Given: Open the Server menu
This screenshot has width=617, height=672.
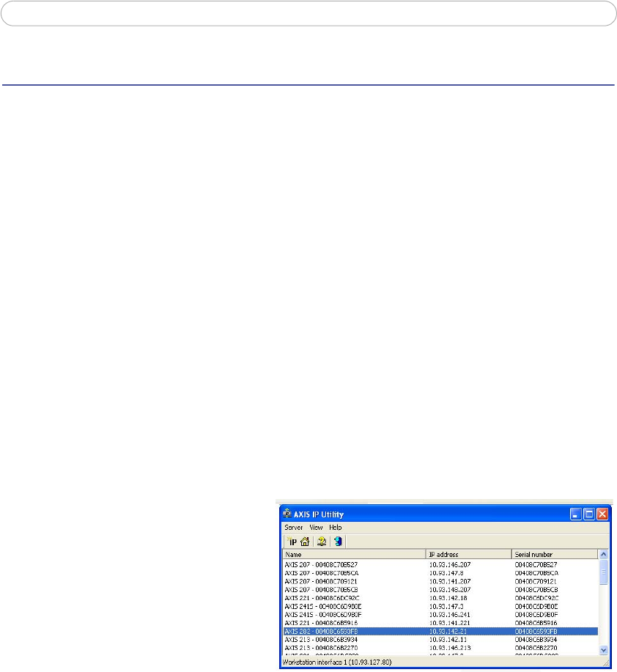Looking at the screenshot, I should click(x=293, y=528).
